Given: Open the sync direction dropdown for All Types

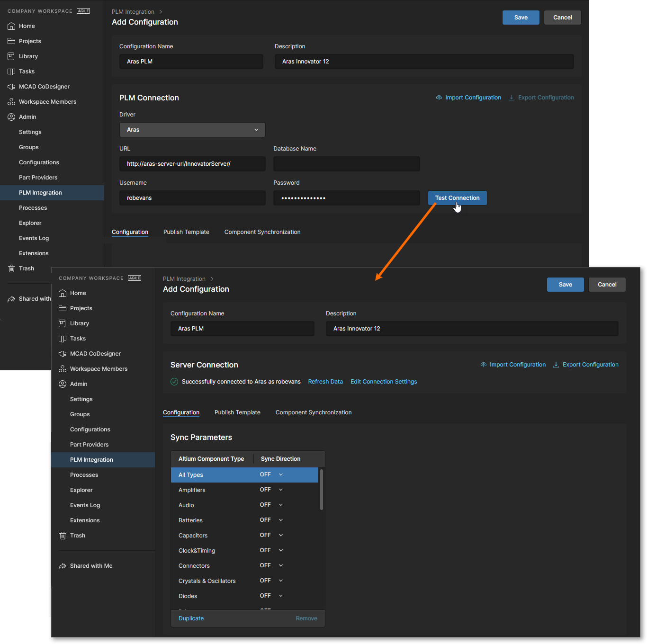Looking at the screenshot, I should (x=280, y=474).
